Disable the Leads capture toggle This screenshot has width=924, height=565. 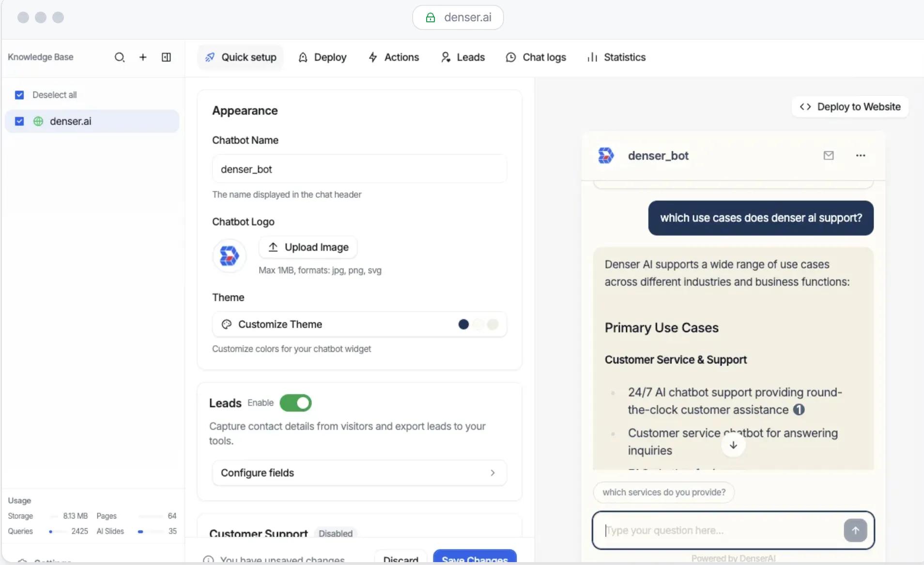click(x=296, y=403)
